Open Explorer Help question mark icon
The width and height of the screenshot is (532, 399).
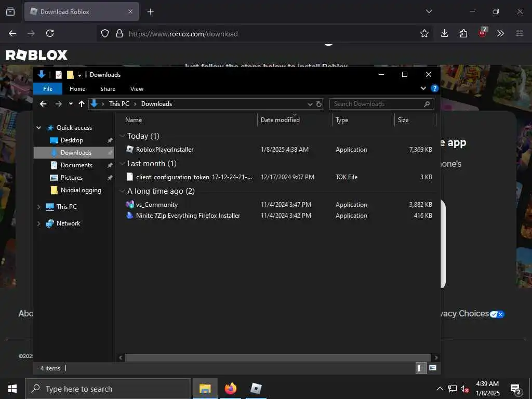(434, 88)
